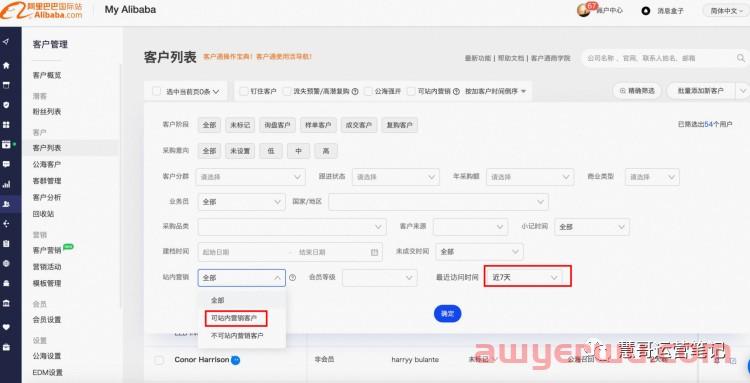Image resolution: width=750 pixels, height=383 pixels.
Task: Choose 可站内营销客户 from dropdown list
Action: point(235,318)
